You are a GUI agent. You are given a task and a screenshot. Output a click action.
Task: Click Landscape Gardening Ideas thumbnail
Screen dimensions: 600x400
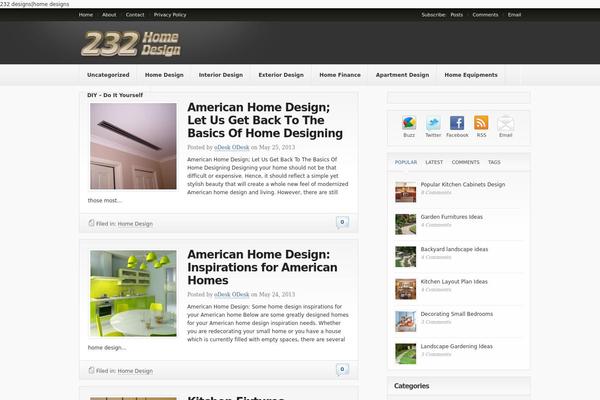406,353
